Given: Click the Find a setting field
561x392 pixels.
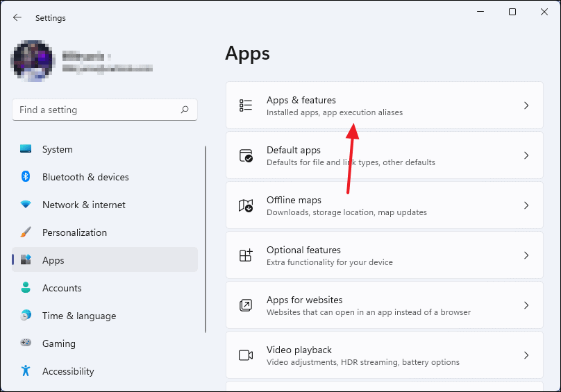Looking at the screenshot, I should click(x=105, y=110).
